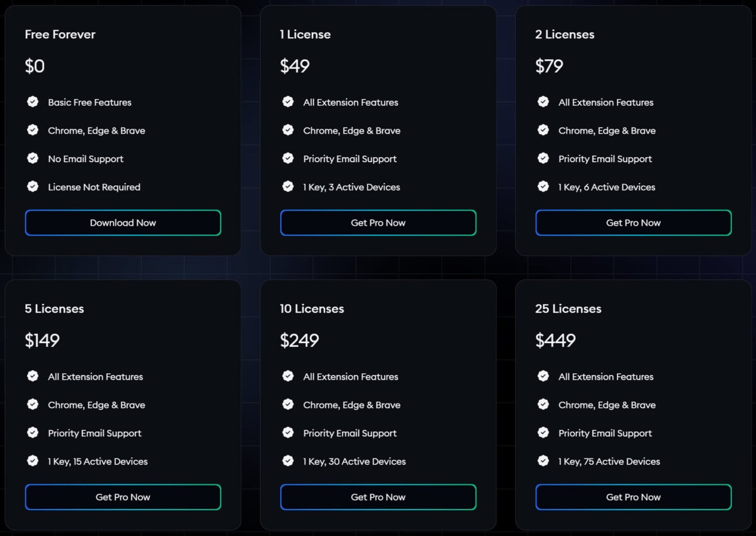The width and height of the screenshot is (756, 536).
Task: Click the $149 price in 5 Licenses card
Action: pos(42,341)
